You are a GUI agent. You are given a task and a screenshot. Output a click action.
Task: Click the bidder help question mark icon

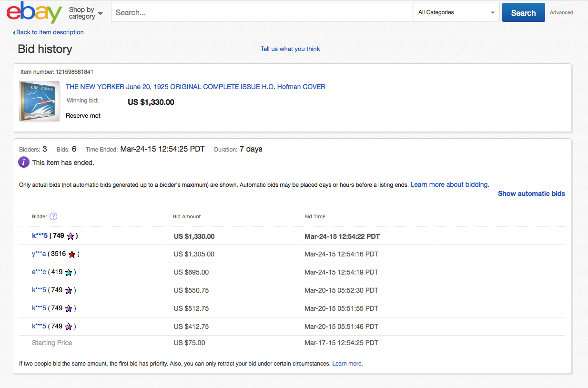pyautogui.click(x=53, y=216)
